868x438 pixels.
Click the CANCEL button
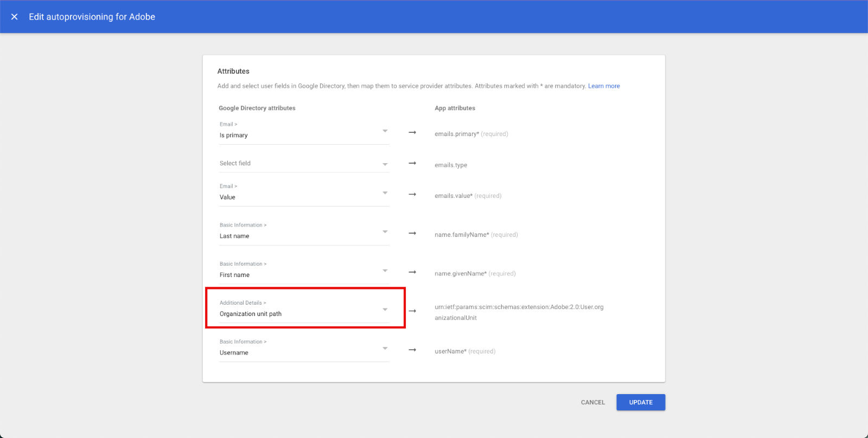592,402
